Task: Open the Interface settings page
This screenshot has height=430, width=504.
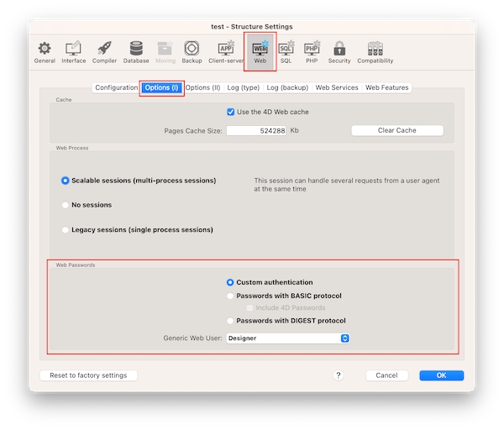Action: [74, 51]
